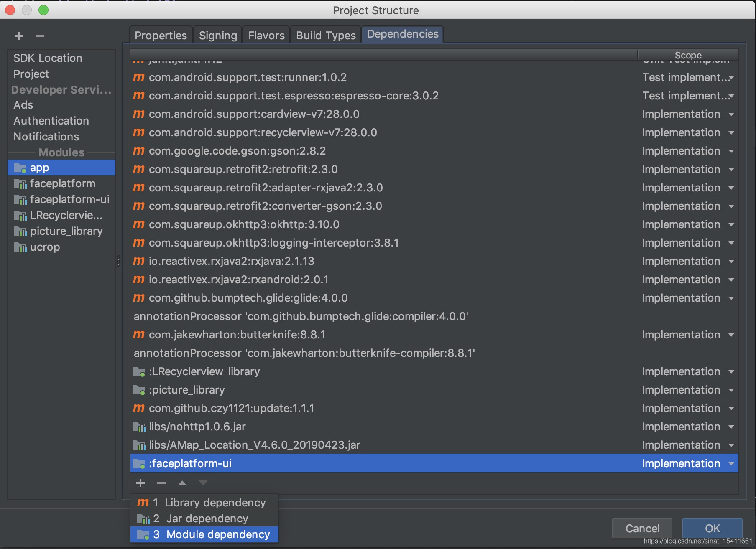The image size is (756, 549).
Task: Choose Library dependency from popup menu
Action: (x=204, y=503)
